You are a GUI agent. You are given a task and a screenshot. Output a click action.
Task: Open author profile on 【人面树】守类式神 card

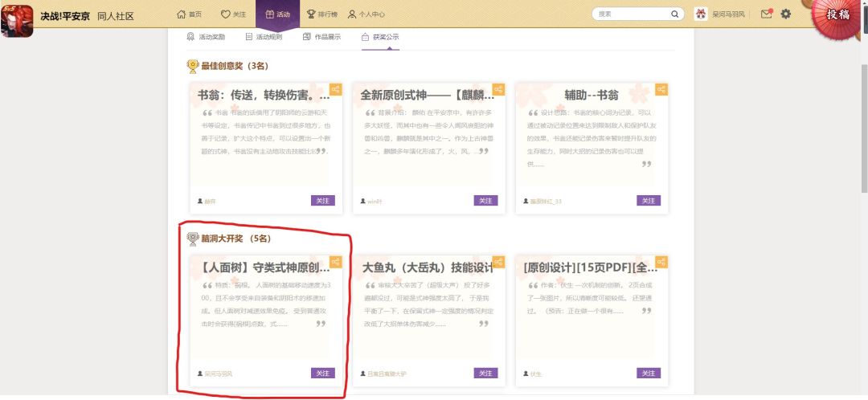215,374
